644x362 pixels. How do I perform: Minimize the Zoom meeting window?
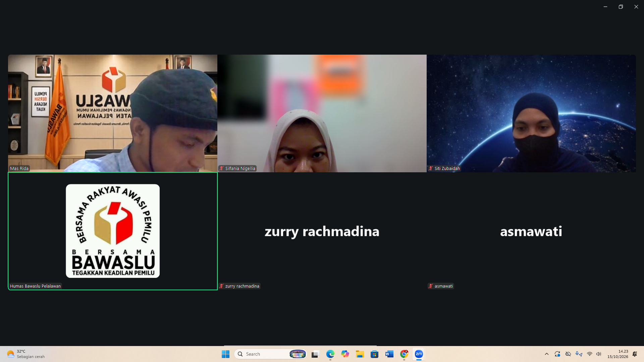605,7
